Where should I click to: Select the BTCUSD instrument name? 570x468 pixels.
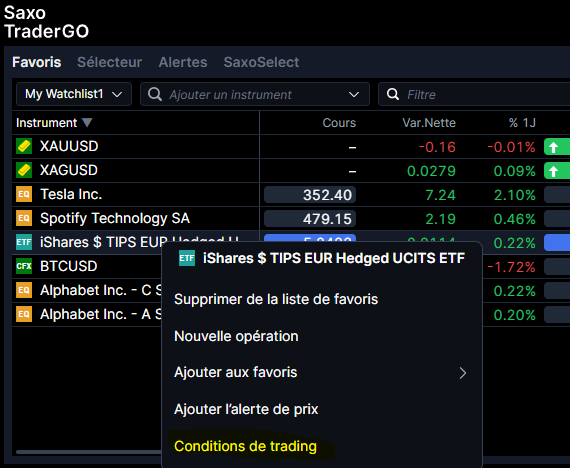click(68, 266)
